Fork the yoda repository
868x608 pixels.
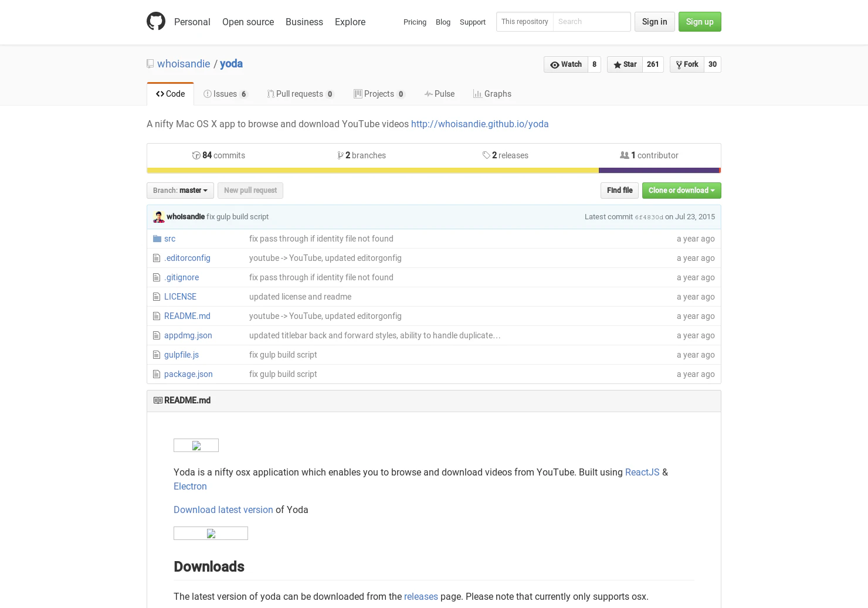687,64
